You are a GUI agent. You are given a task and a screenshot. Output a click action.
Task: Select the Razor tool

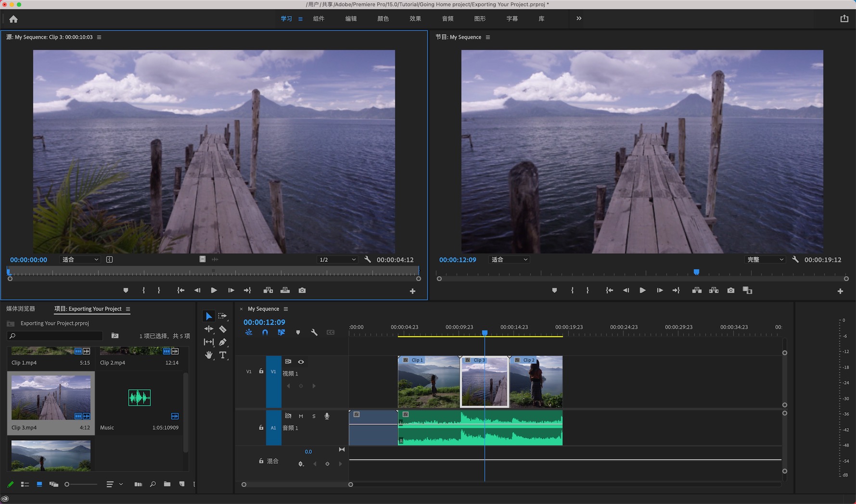[x=223, y=329]
